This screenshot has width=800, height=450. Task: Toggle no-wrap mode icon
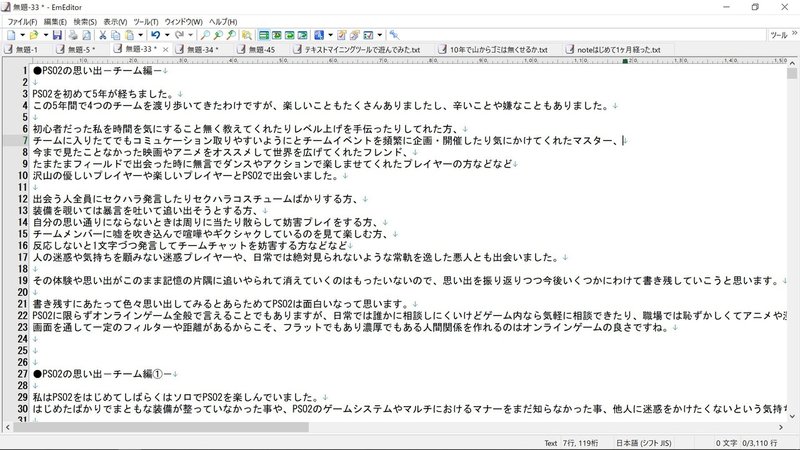tap(264, 35)
